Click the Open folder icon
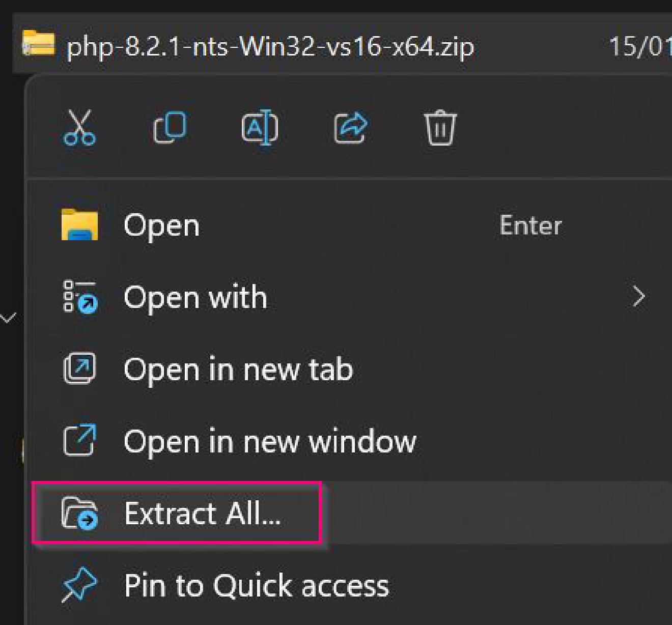 point(79,225)
